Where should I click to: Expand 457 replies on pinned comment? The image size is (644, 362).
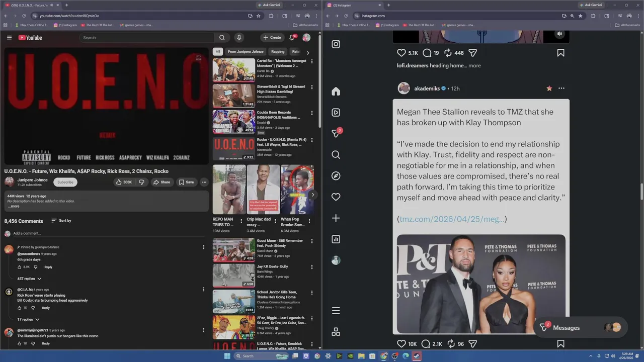[29, 279]
